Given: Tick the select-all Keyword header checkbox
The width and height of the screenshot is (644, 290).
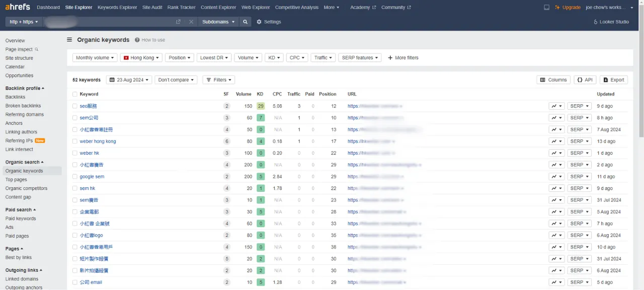Looking at the screenshot, I should tap(75, 94).
